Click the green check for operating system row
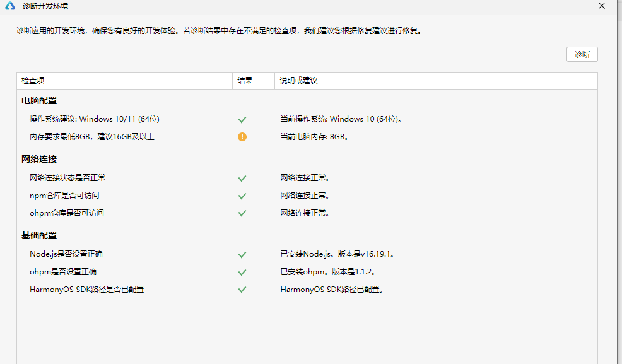The image size is (622, 364). [242, 119]
